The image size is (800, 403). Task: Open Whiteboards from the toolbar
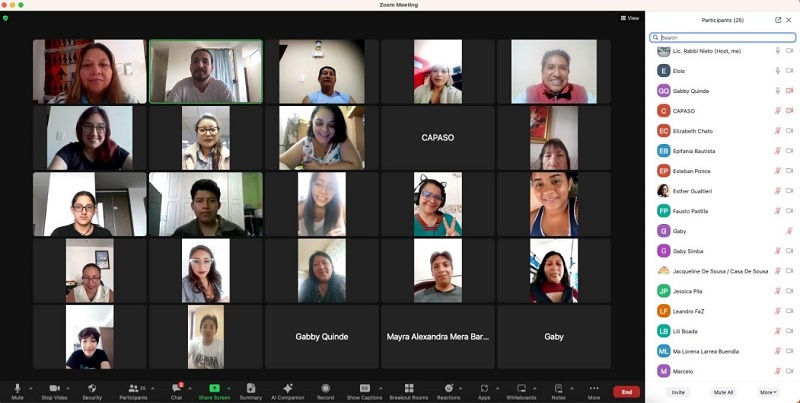point(521,390)
